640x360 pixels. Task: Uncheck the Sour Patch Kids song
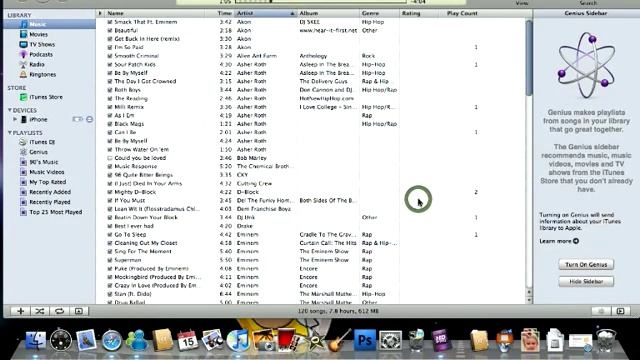coord(109,64)
